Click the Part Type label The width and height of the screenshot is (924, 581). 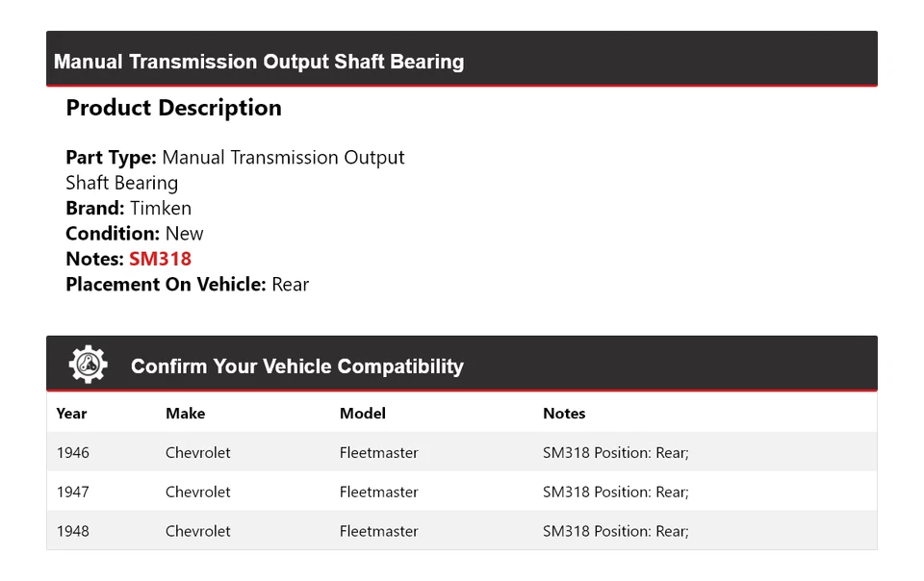[111, 158]
